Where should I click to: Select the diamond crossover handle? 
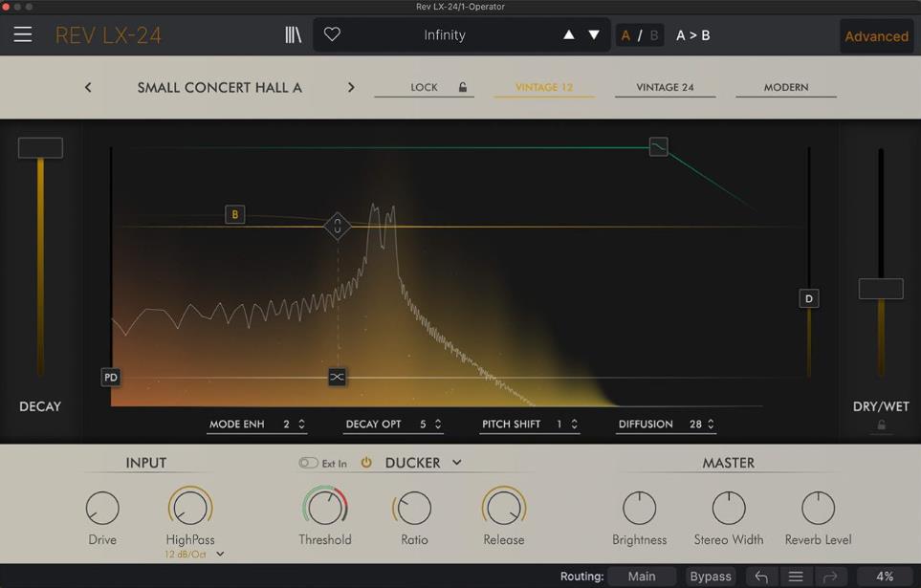pos(338,227)
